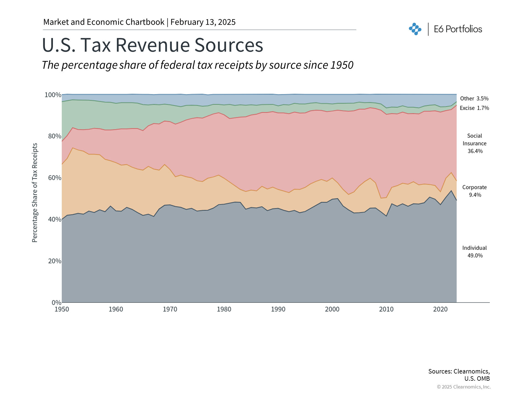The height and width of the screenshot is (399, 532).
Task: Click the Social Insurance 36.4% label
Action: pos(475,144)
